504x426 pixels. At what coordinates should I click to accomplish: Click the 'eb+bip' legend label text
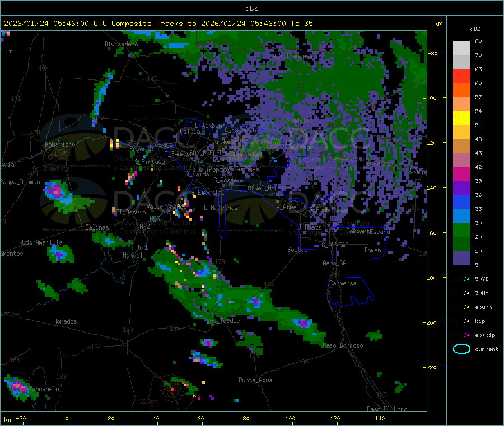(x=485, y=335)
